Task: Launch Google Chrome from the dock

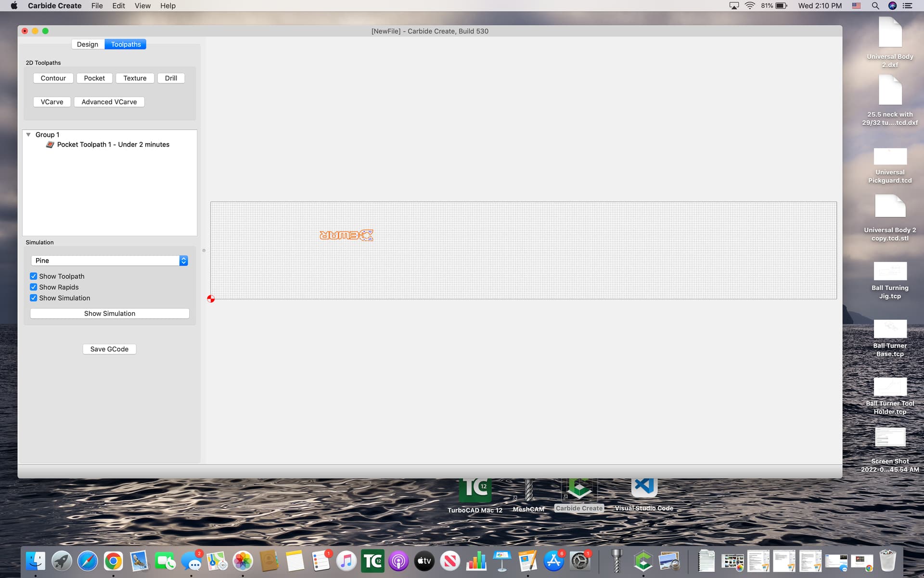Action: coord(114,561)
